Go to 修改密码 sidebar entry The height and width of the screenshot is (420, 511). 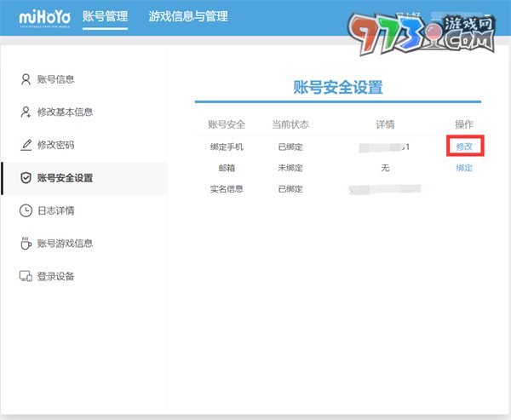pos(56,145)
